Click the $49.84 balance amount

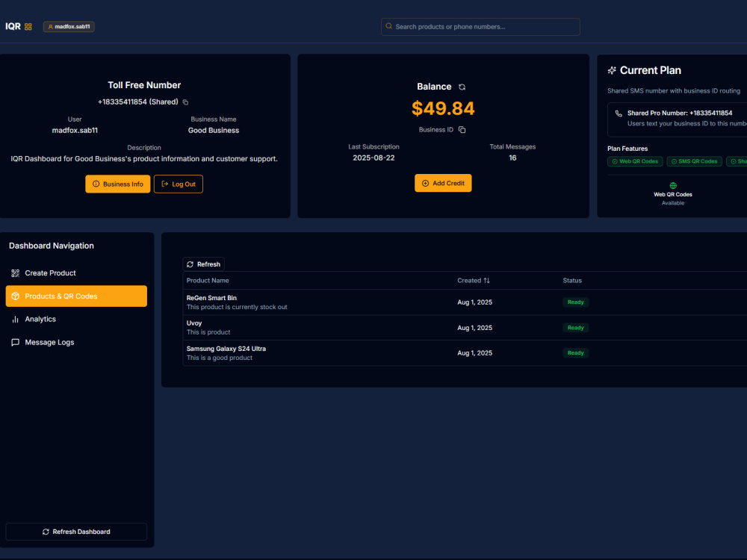(x=443, y=108)
